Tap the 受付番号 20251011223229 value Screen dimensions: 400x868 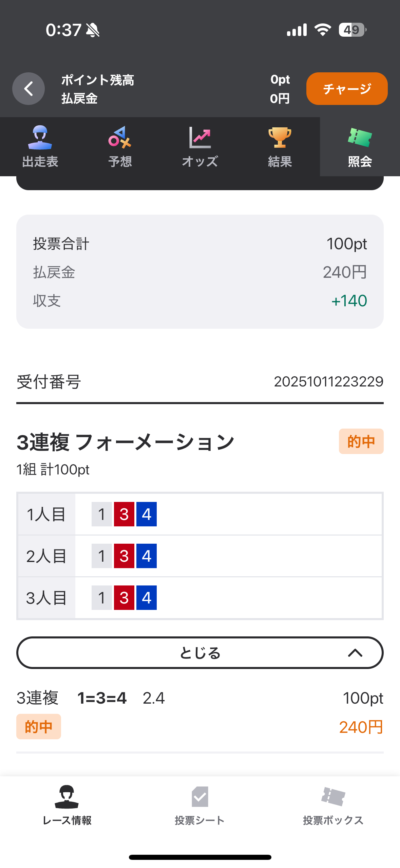pyautogui.click(x=328, y=382)
